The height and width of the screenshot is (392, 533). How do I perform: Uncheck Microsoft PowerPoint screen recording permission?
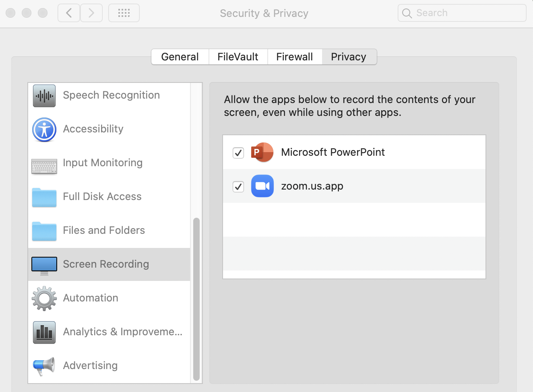click(238, 153)
